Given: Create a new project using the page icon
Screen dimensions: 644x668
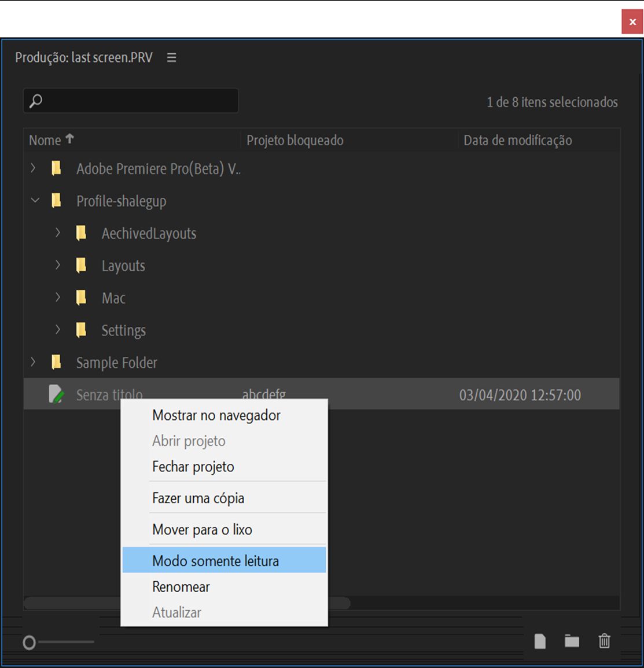Looking at the screenshot, I should [x=539, y=641].
